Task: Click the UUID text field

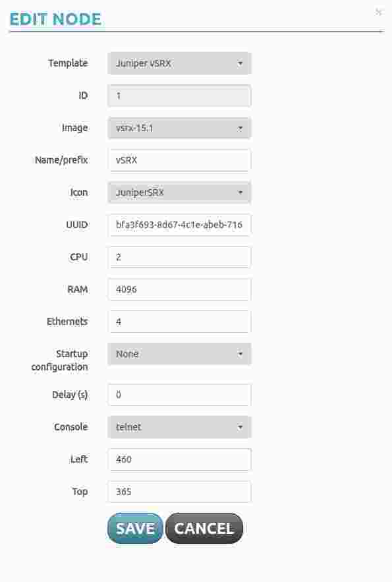Action: (179, 225)
